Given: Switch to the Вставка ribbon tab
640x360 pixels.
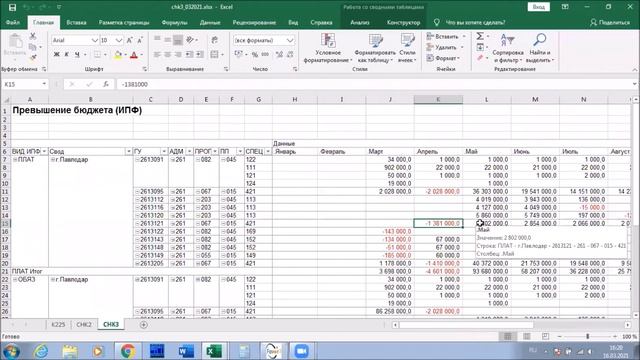Looking at the screenshot, I should (x=76, y=22).
